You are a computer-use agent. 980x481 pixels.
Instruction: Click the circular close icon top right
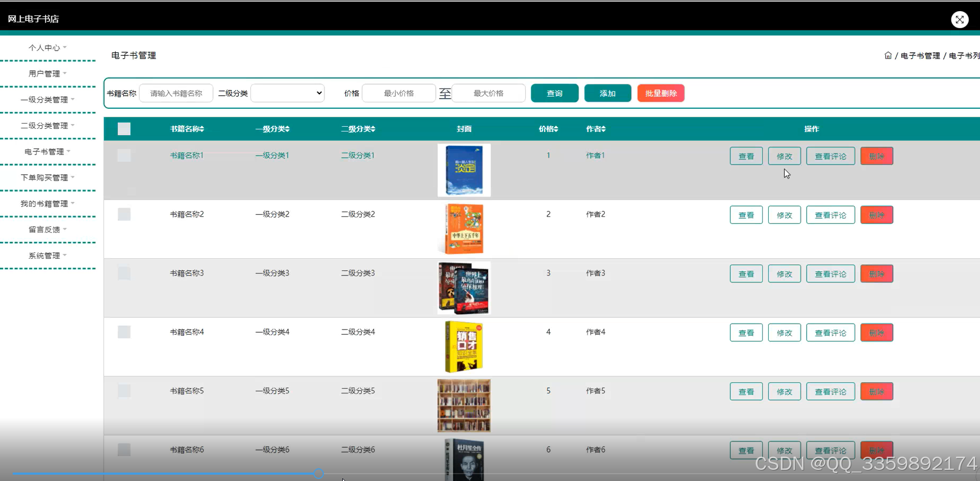point(960,20)
